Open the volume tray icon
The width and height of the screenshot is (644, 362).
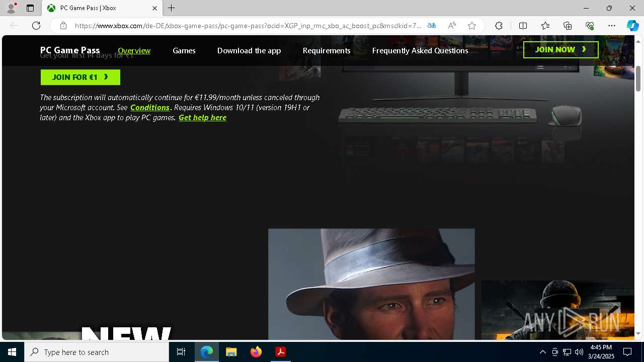click(579, 352)
